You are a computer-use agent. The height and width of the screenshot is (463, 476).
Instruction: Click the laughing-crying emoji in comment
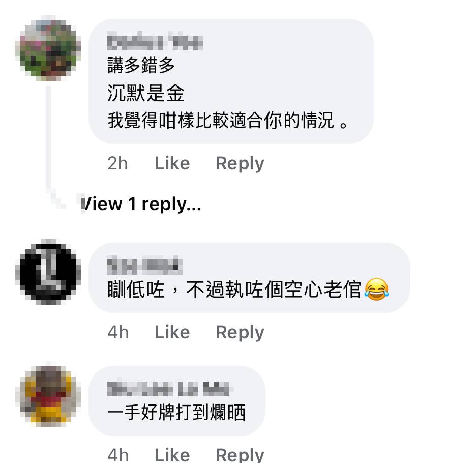click(x=376, y=290)
